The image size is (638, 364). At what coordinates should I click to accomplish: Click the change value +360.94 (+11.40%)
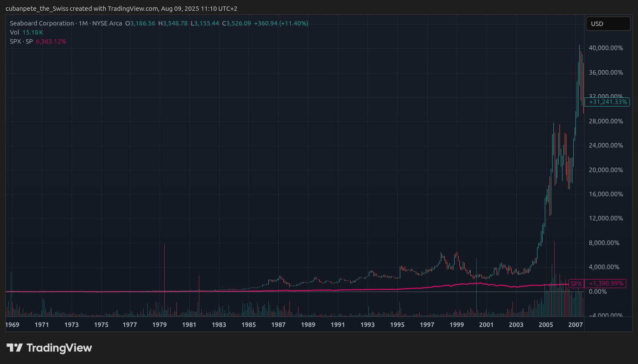(281, 23)
